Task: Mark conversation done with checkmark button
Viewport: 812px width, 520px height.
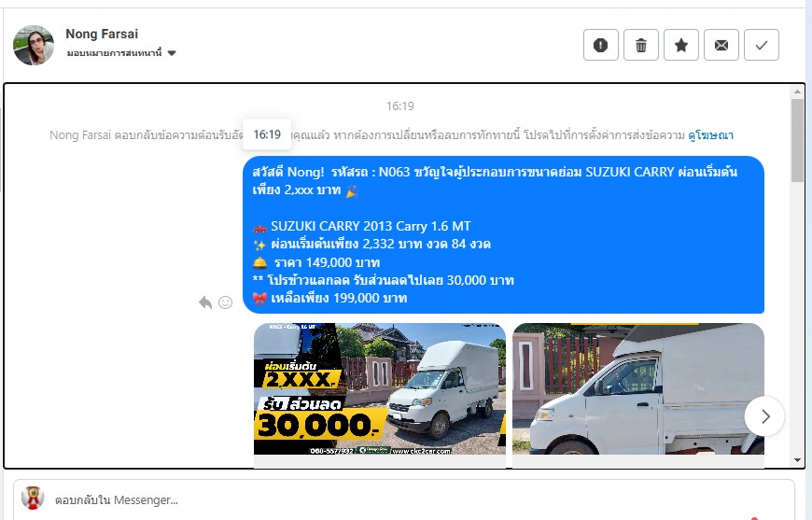Action: point(762,45)
